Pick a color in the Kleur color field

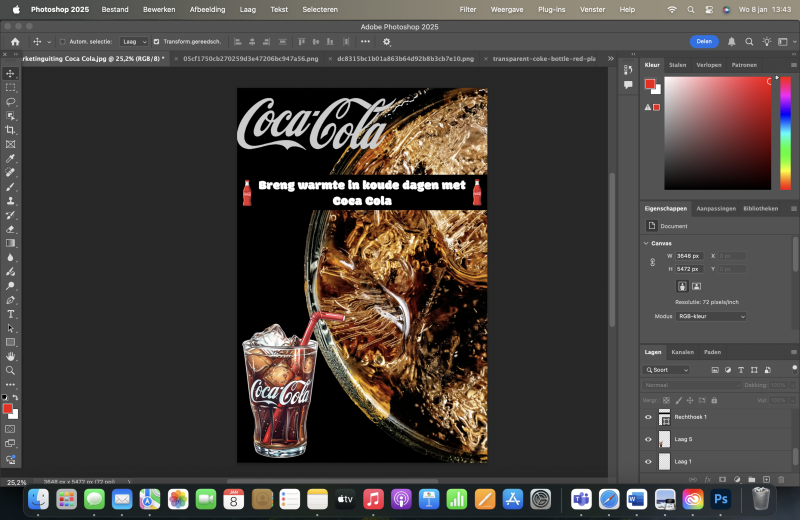[717, 133]
